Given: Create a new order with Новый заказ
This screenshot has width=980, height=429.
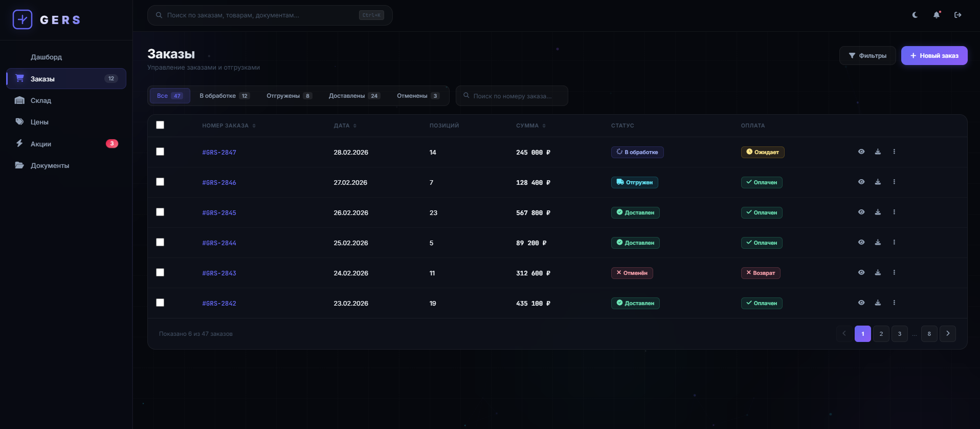Looking at the screenshot, I should click(934, 56).
